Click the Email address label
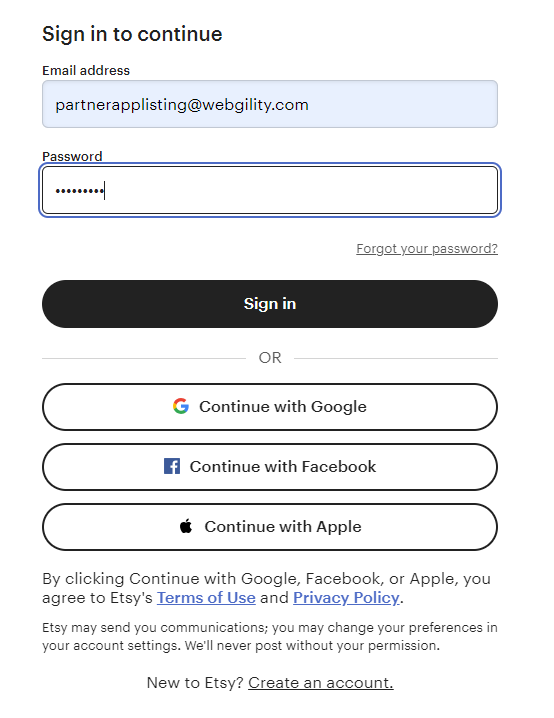554x718 pixels. (x=86, y=71)
